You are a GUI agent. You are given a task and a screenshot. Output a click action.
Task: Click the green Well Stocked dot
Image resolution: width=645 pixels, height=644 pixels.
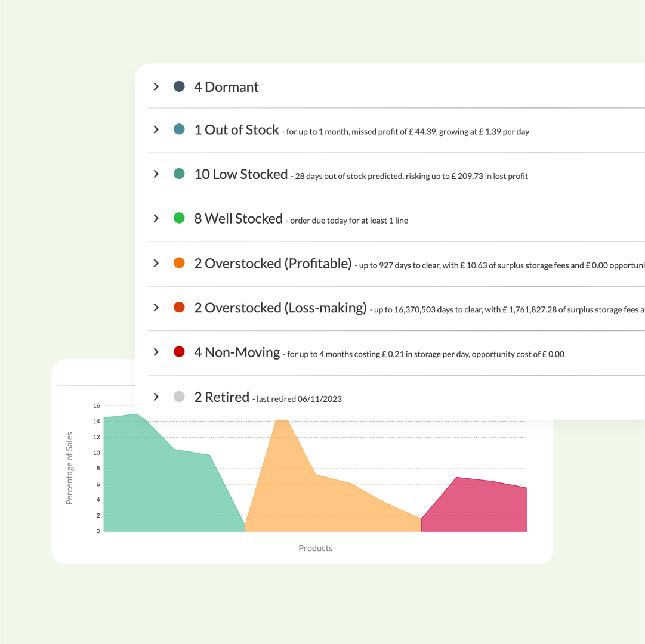(x=179, y=218)
